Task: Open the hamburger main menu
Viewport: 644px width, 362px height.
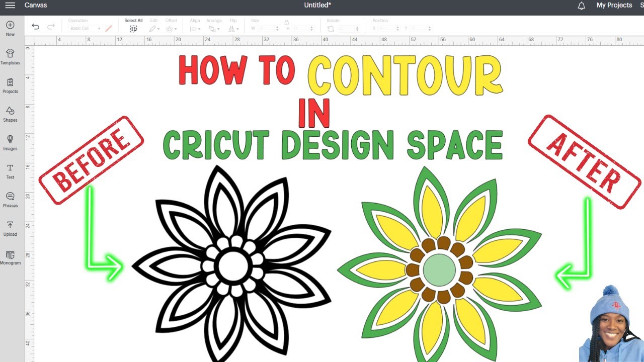Action: click(10, 6)
